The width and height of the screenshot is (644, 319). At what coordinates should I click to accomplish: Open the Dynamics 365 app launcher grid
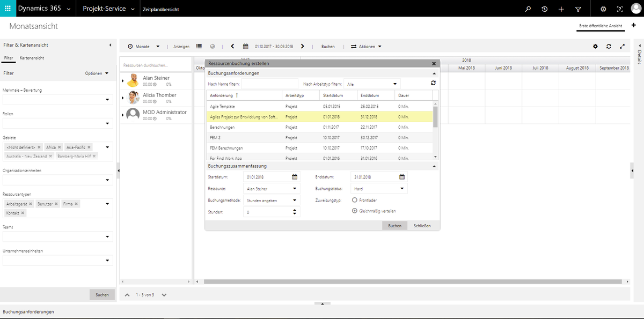pyautogui.click(x=8, y=9)
